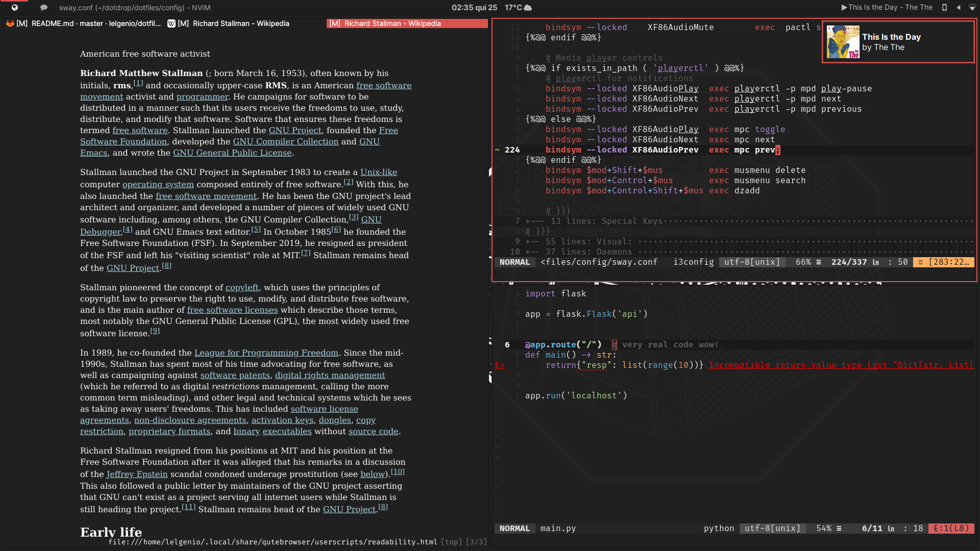Open the 'digital rights management' link

[x=330, y=375]
